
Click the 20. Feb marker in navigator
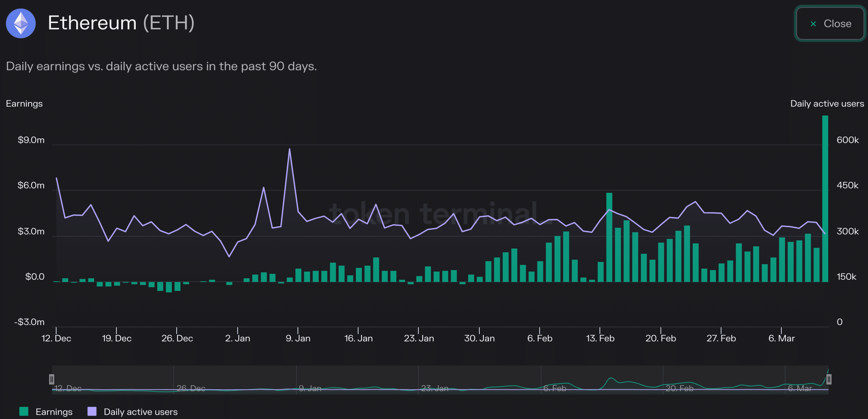(x=679, y=388)
